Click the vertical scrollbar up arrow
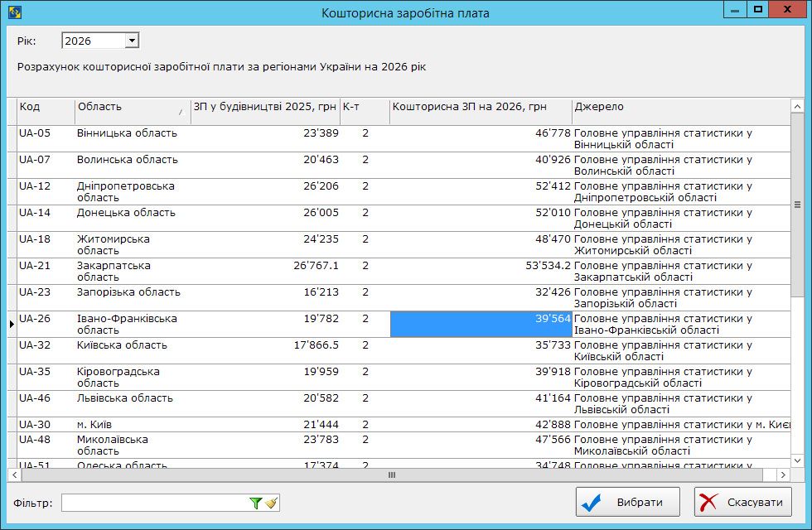This screenshot has height=530, width=812. (x=797, y=107)
